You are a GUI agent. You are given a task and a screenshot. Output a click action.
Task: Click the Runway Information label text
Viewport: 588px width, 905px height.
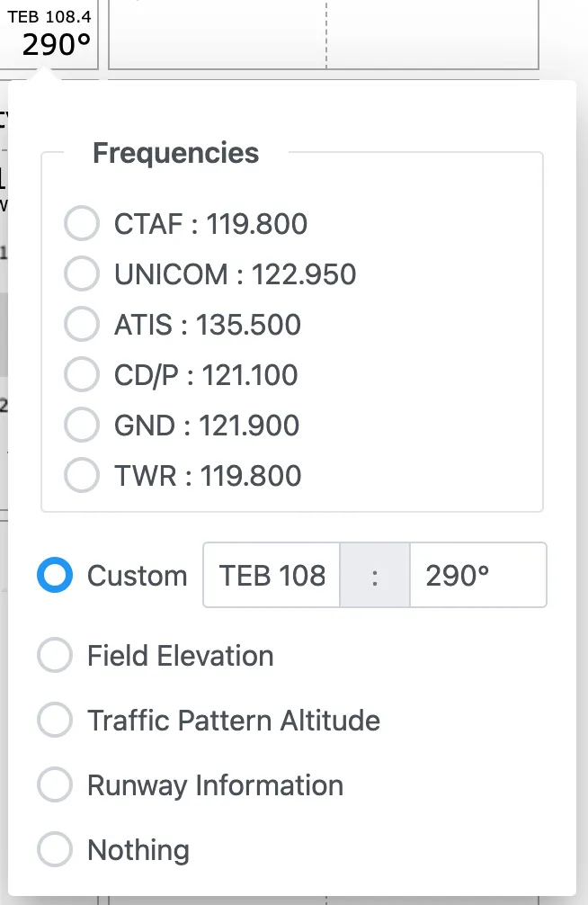215,785
